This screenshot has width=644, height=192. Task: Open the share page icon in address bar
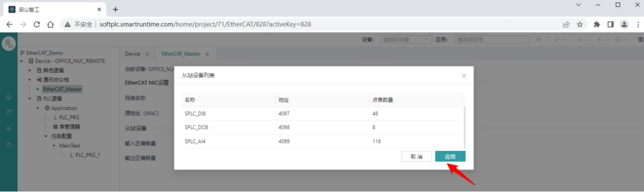point(566,24)
